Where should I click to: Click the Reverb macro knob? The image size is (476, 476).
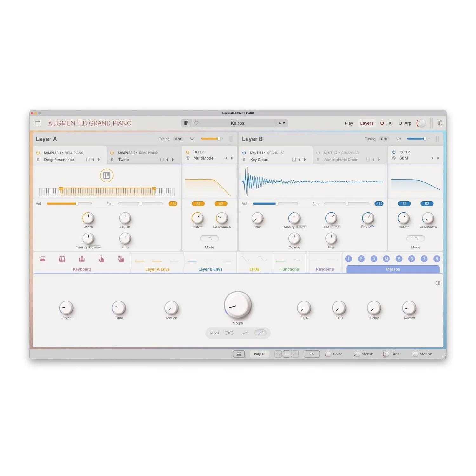point(409,308)
